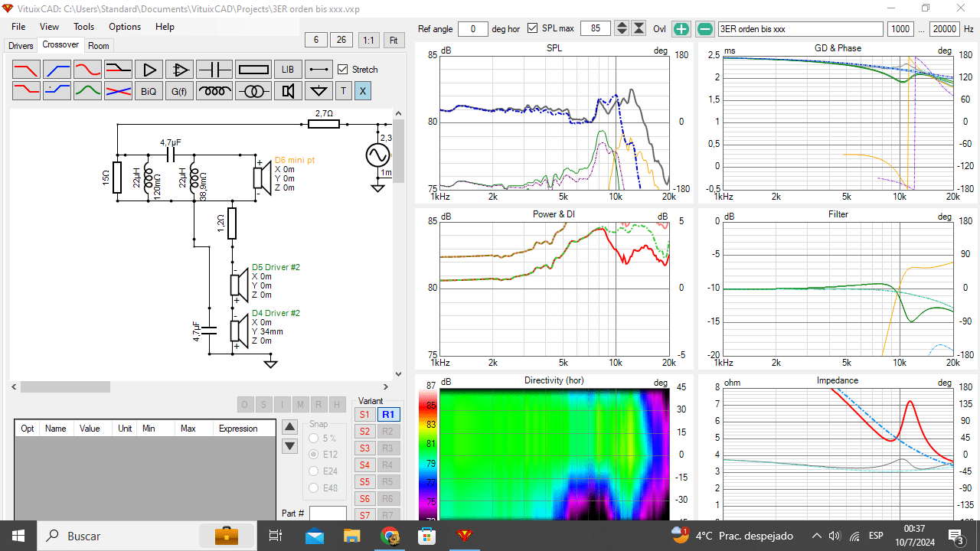Switch to the Drivers tab
The height and width of the screenshot is (551, 980).
click(x=21, y=46)
